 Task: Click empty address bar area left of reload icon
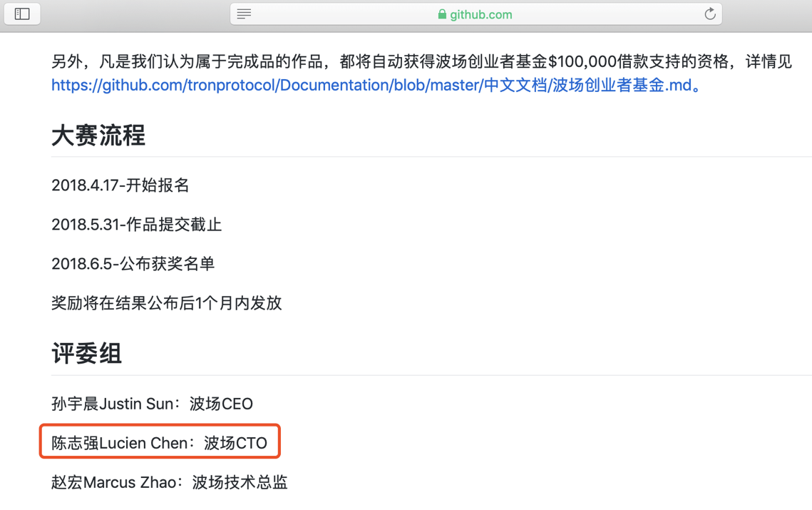pyautogui.click(x=606, y=14)
